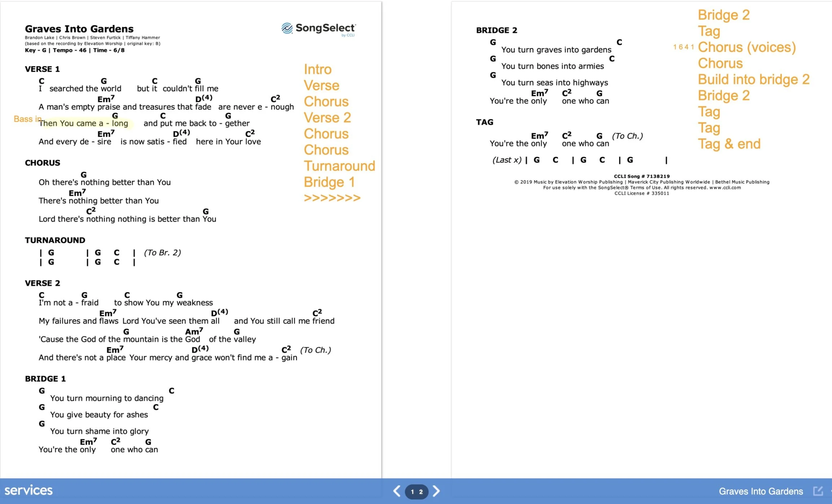Viewport: 832px width, 504px height.
Task: Click the CCLI Song # 7138219 text
Action: tap(642, 176)
